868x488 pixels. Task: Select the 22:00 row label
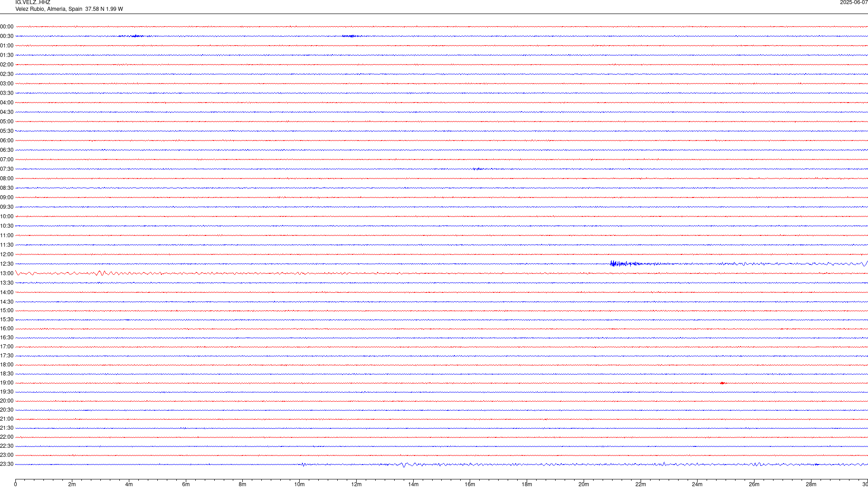[x=7, y=437]
